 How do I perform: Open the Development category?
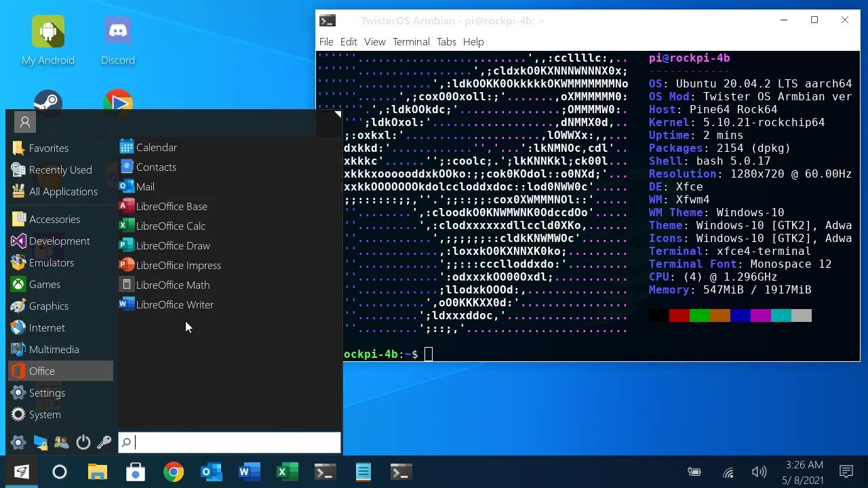pos(60,241)
